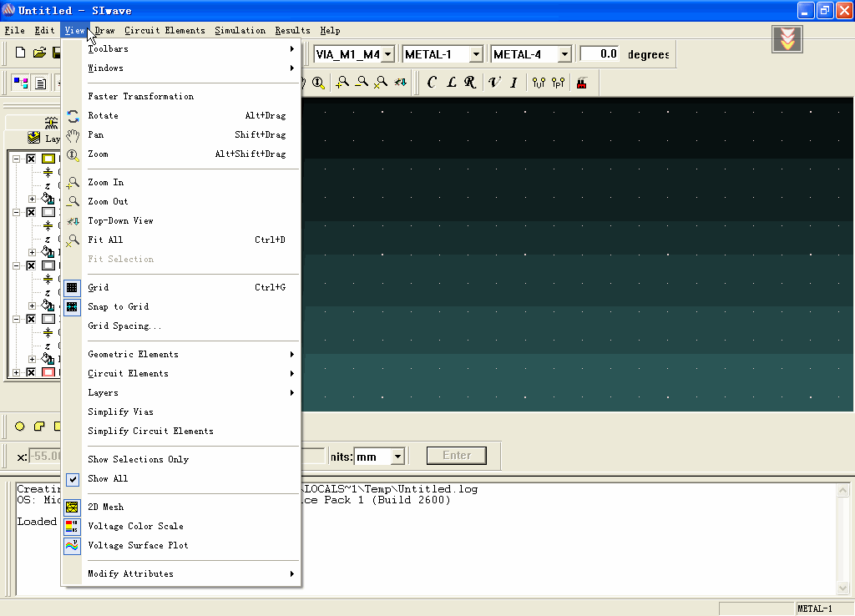
Task: Open the Draw menu
Action: (104, 31)
